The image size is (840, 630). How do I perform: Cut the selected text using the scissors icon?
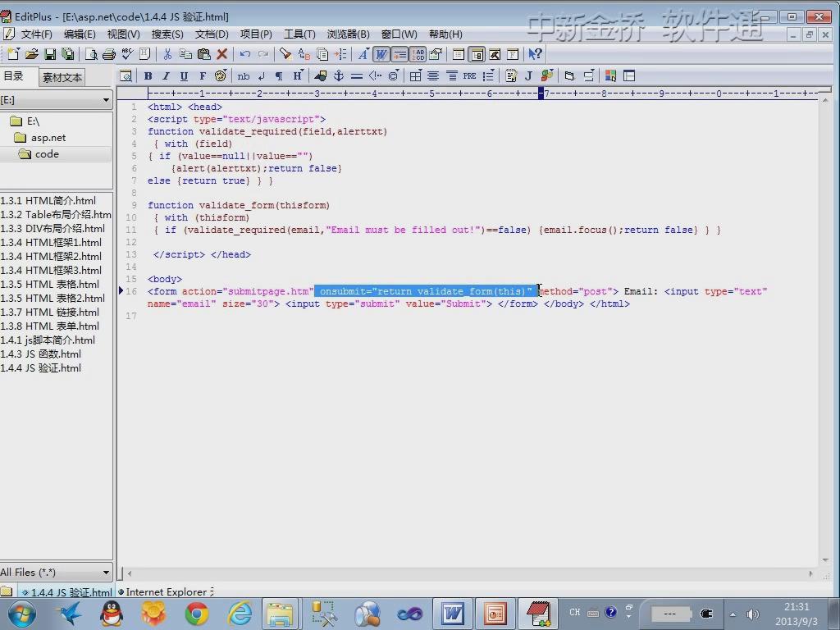click(x=167, y=54)
